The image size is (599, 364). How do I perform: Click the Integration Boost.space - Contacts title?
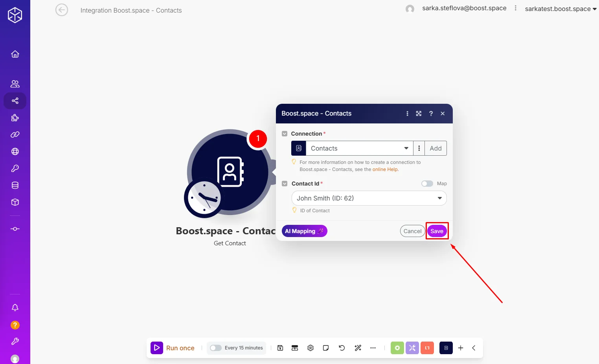tap(131, 10)
